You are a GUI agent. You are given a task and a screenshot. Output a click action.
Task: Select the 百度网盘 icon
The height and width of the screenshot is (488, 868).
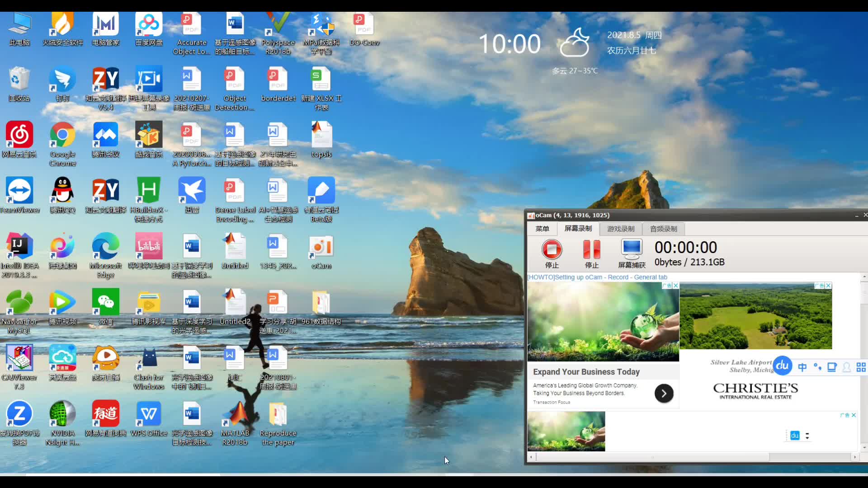(x=149, y=29)
